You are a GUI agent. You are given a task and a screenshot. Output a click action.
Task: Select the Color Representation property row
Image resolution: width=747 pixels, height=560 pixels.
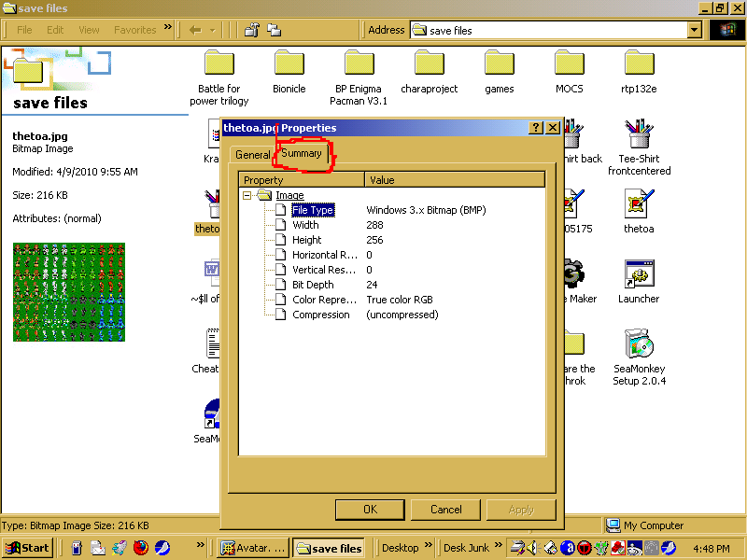(x=324, y=300)
